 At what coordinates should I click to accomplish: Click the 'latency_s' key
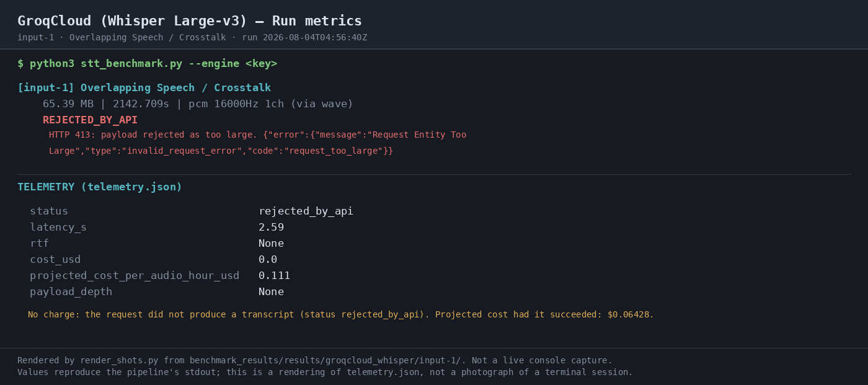(58, 228)
